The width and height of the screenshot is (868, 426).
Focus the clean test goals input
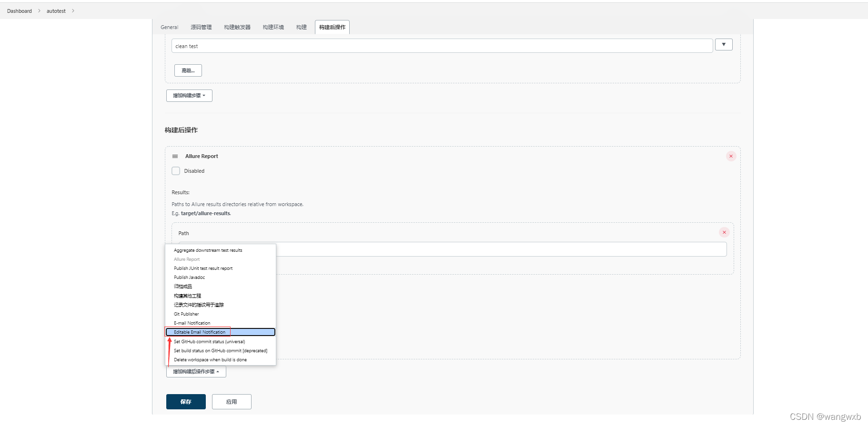pos(442,46)
